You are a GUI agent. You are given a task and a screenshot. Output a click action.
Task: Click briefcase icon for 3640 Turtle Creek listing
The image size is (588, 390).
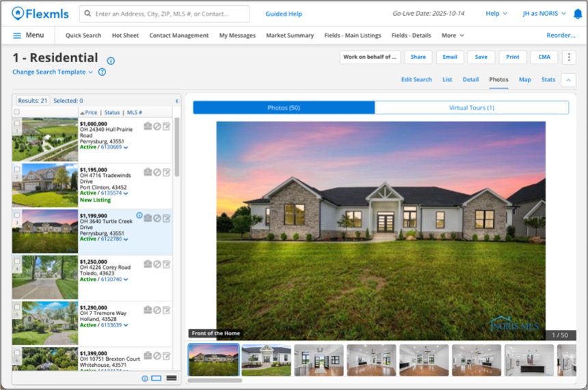[148, 218]
